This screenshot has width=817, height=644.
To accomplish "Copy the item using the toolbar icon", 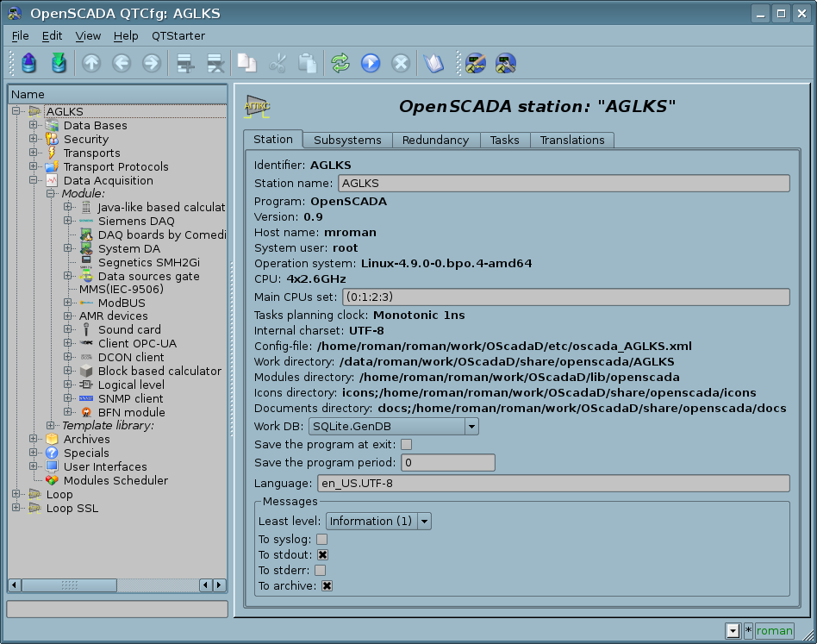I will click(247, 64).
